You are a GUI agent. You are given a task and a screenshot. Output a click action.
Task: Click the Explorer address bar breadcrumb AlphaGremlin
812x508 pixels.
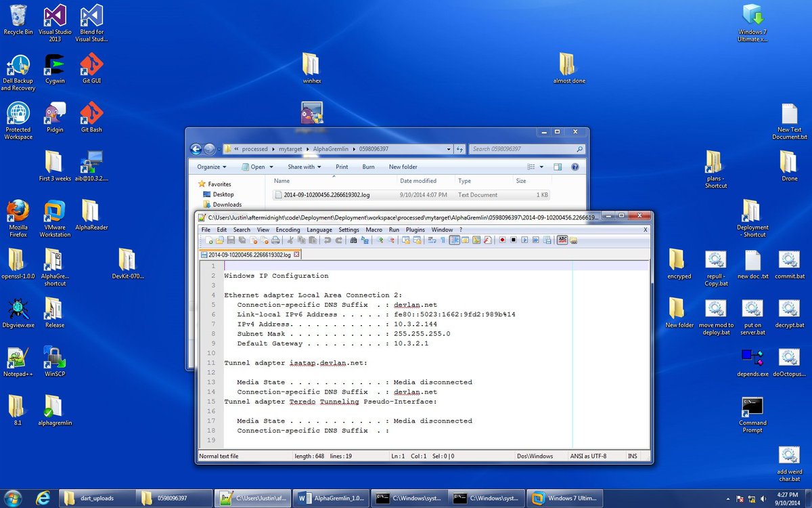pos(331,149)
